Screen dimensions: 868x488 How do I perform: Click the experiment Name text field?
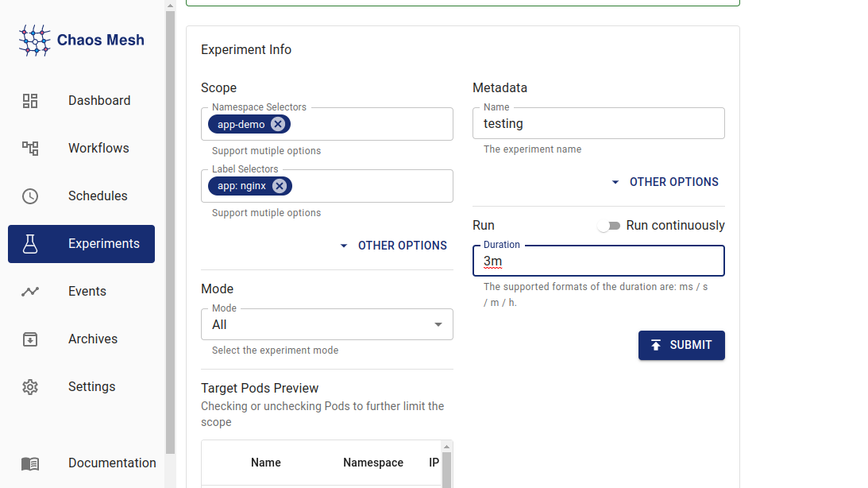point(598,124)
